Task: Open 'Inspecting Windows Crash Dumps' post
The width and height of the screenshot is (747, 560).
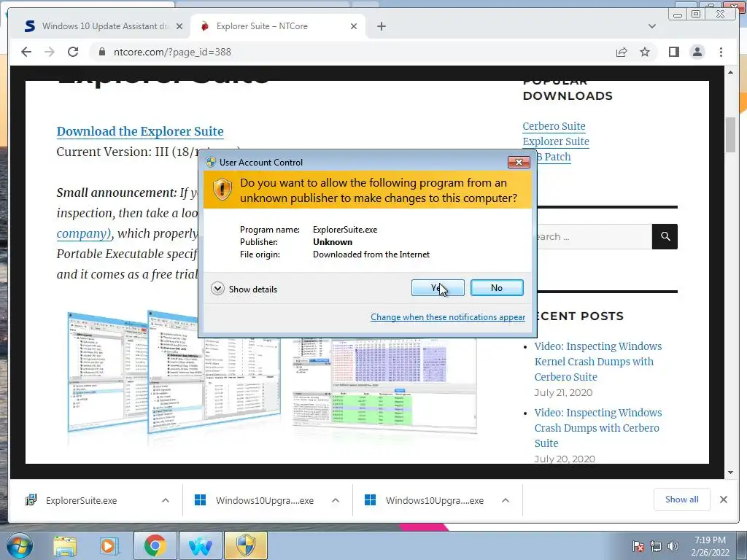Action: (598, 427)
